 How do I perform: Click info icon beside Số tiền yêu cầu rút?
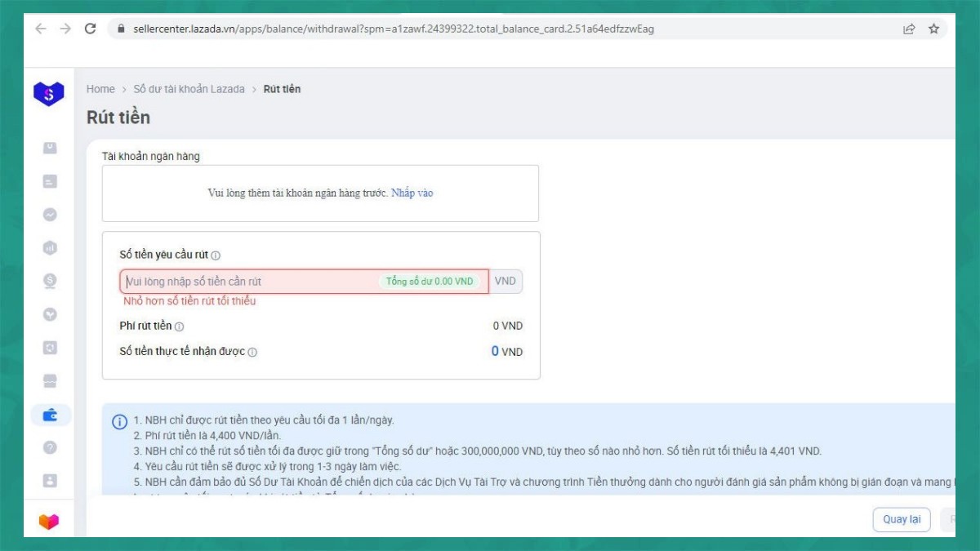pyautogui.click(x=216, y=256)
